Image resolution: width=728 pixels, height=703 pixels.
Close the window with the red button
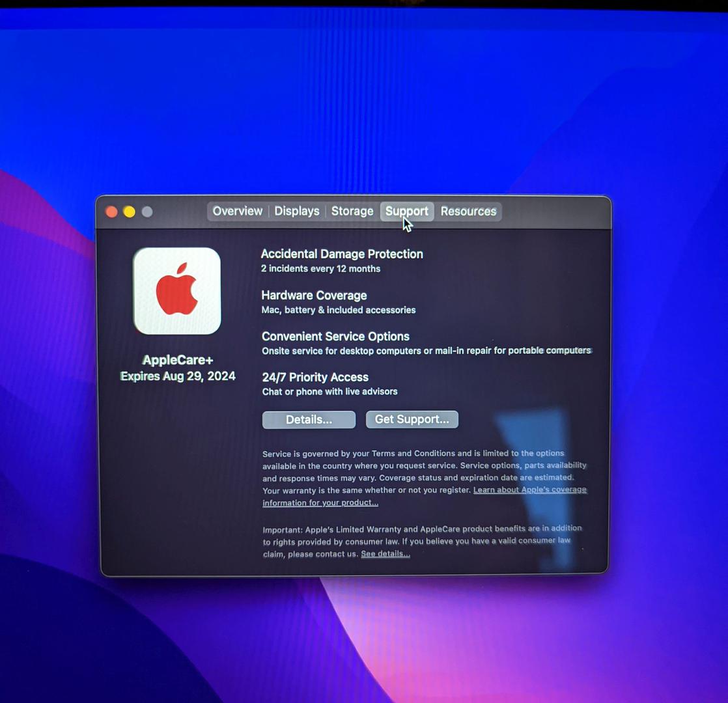click(x=111, y=212)
